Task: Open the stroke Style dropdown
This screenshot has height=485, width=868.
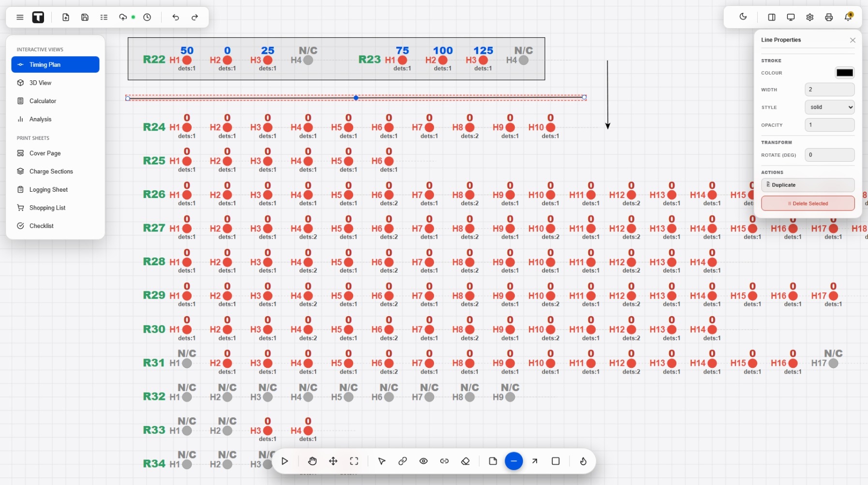Action: tap(830, 107)
